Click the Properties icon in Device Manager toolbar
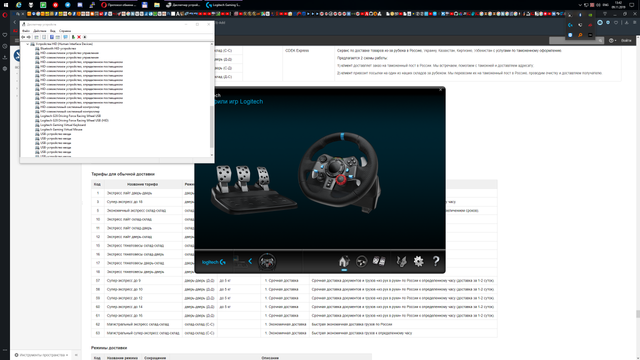 point(44,37)
